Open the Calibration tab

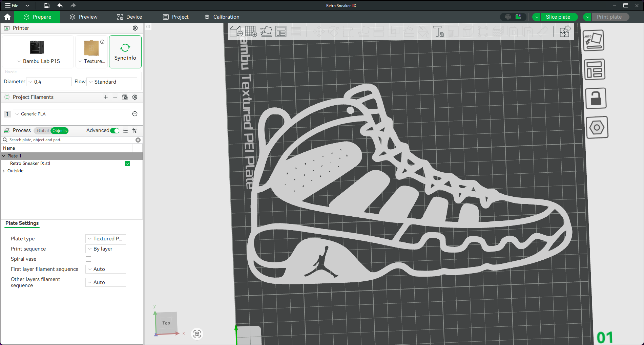pyautogui.click(x=222, y=17)
